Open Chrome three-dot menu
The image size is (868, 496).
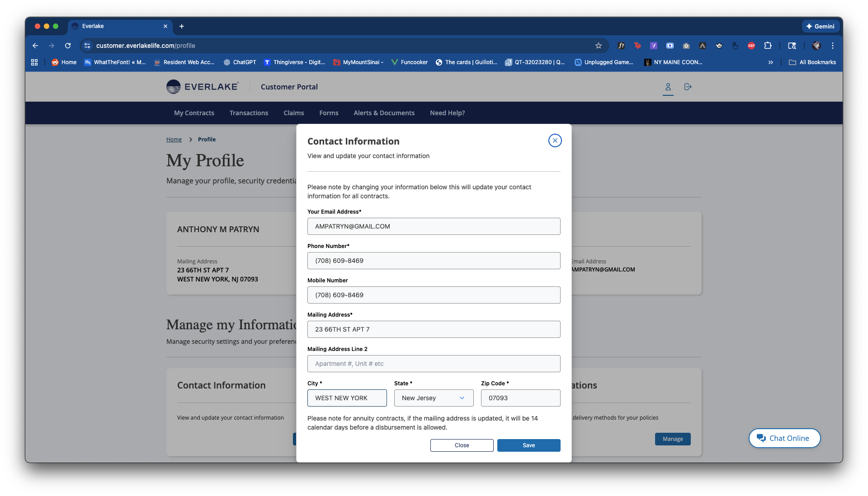point(832,46)
